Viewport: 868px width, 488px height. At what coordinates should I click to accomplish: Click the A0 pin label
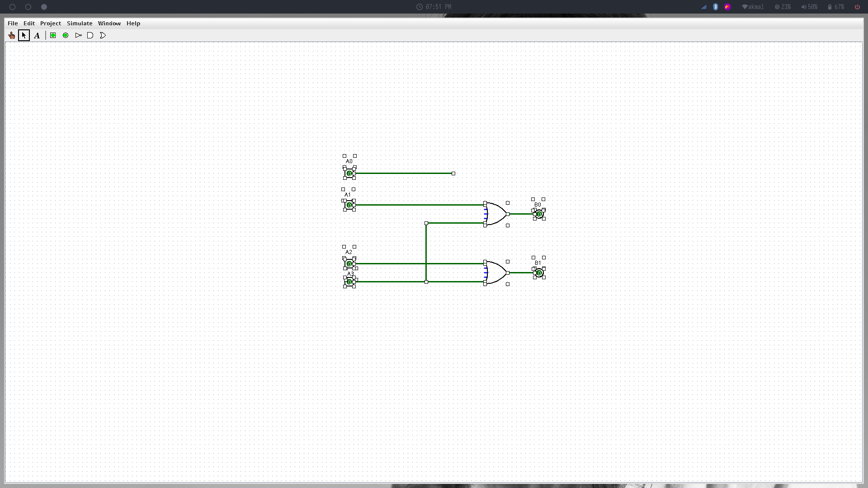point(349,161)
